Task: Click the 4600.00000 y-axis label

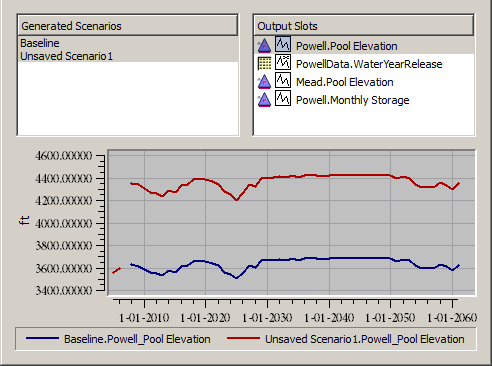Action: click(63, 156)
